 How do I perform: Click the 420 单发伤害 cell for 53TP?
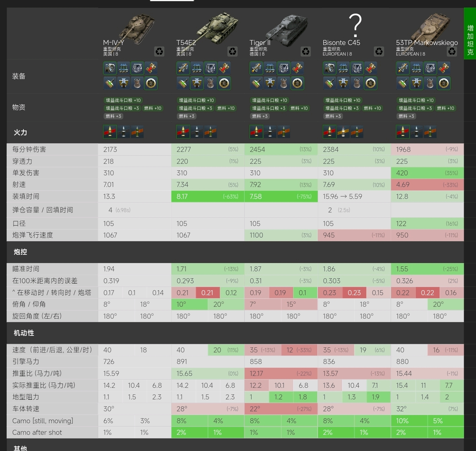click(x=427, y=173)
